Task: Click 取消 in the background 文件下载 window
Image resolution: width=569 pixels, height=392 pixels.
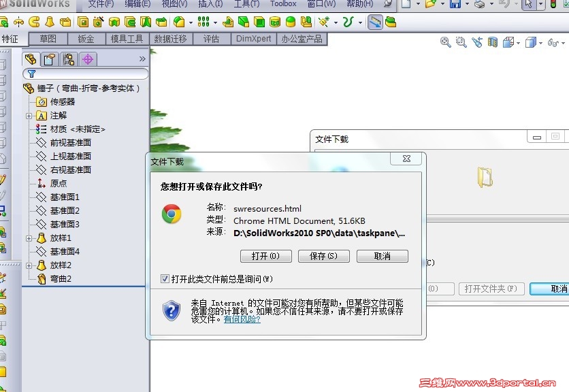Action: (549, 289)
